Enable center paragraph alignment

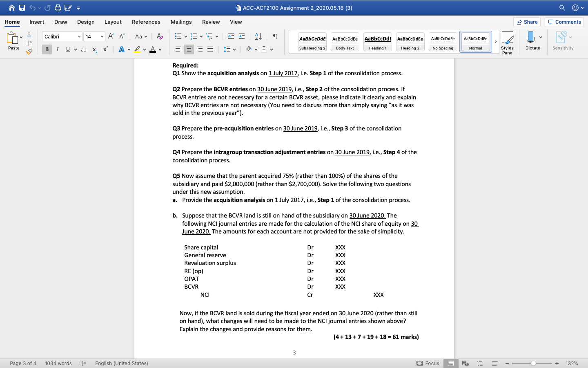coord(189,49)
